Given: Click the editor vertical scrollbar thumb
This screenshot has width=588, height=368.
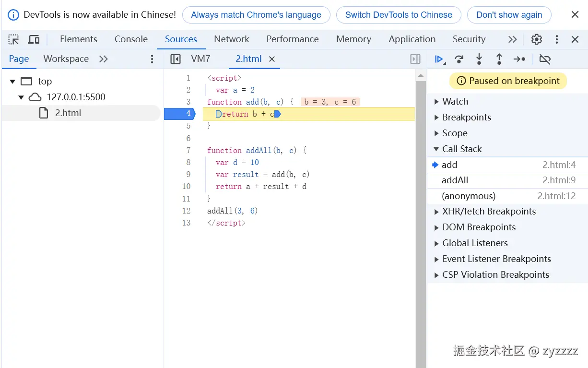Looking at the screenshot, I should 421,224.
